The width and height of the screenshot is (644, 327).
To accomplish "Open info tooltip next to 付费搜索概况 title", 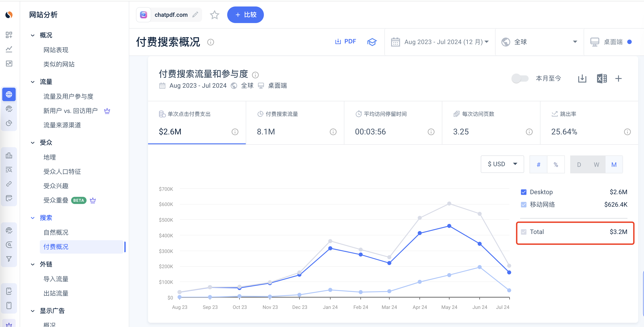I will [x=210, y=42].
